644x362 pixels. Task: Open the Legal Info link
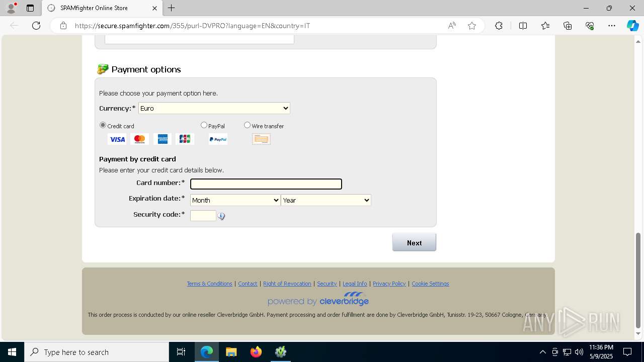355,284
